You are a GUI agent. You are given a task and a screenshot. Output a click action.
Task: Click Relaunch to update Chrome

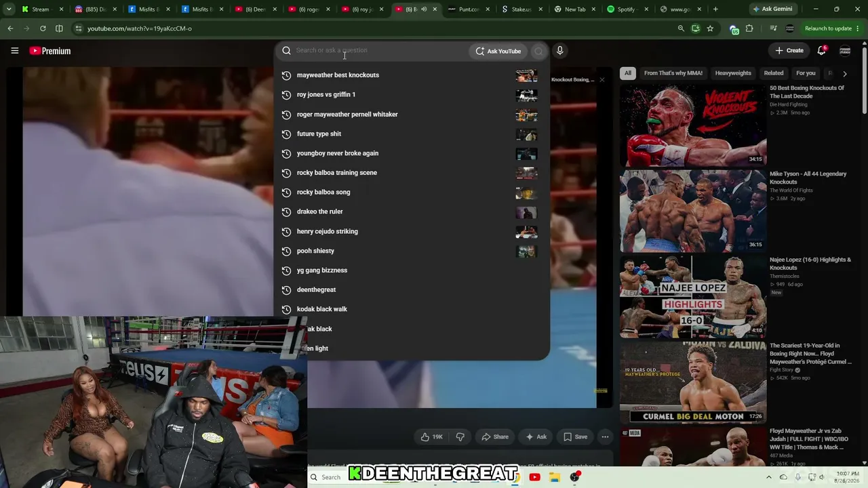(x=828, y=28)
